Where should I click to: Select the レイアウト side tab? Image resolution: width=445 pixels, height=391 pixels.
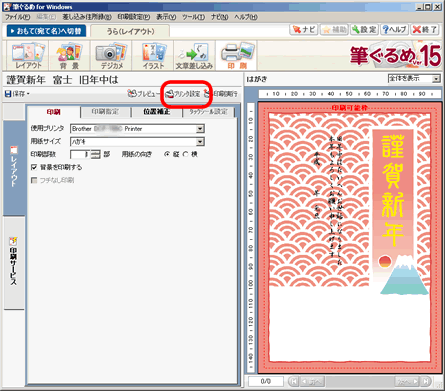(x=14, y=167)
